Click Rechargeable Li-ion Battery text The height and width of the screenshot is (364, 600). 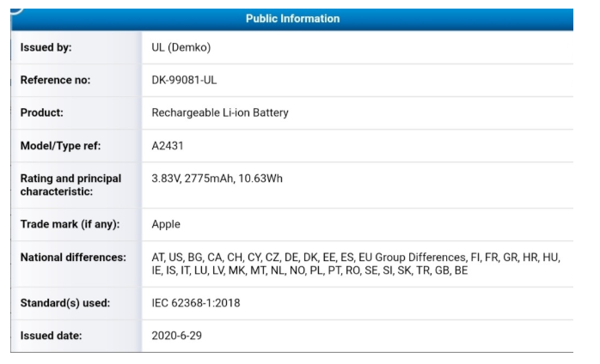click(220, 112)
